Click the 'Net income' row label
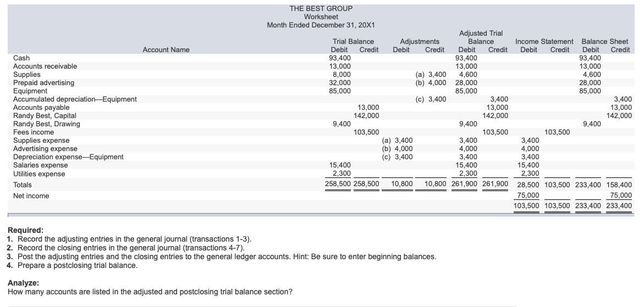Image resolution: width=644 pixels, height=307 pixels. pyautogui.click(x=31, y=196)
